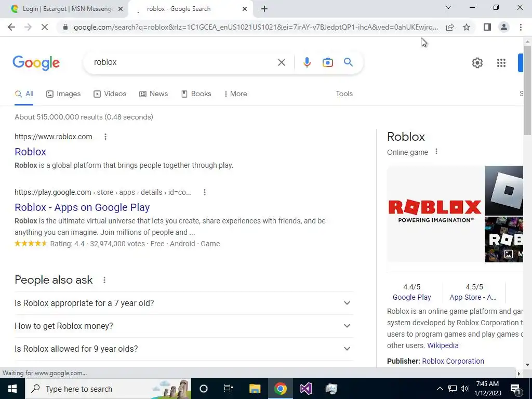Screen dimensions: 532x399
Task: Clear the roblox search query
Action: (x=281, y=62)
